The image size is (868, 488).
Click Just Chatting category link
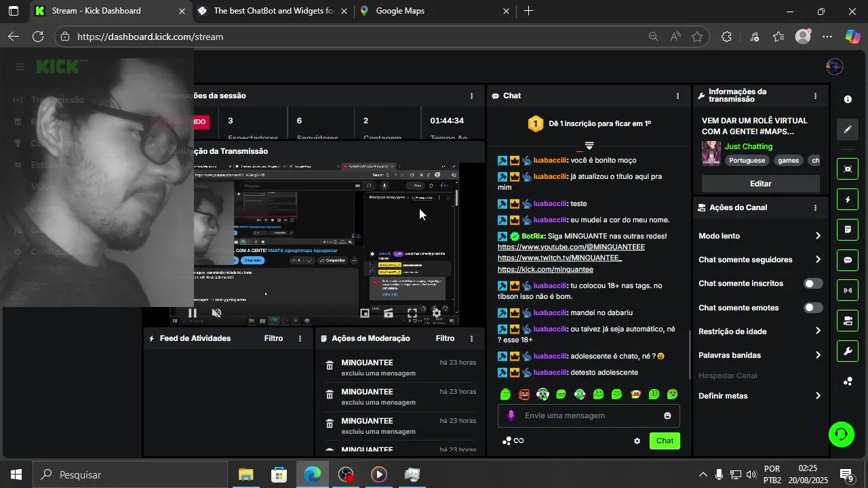(749, 146)
